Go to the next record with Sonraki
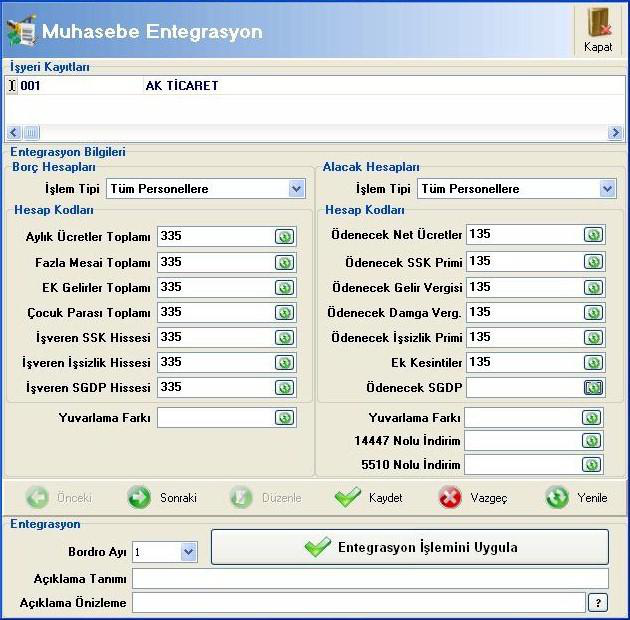This screenshot has height=620, width=630. (162, 497)
